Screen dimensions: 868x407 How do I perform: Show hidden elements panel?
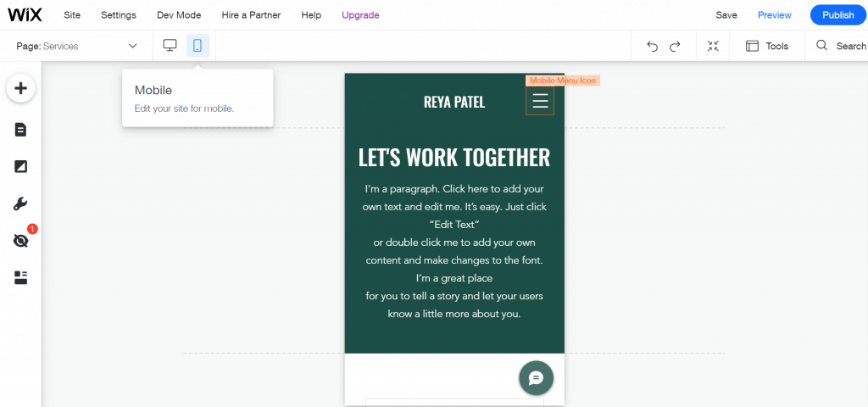click(x=20, y=241)
